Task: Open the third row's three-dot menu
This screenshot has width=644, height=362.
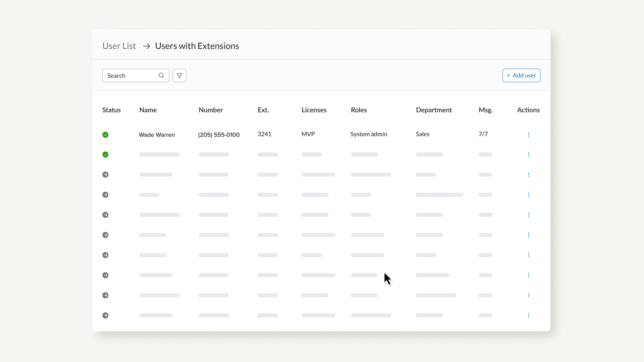Action: 529,175
